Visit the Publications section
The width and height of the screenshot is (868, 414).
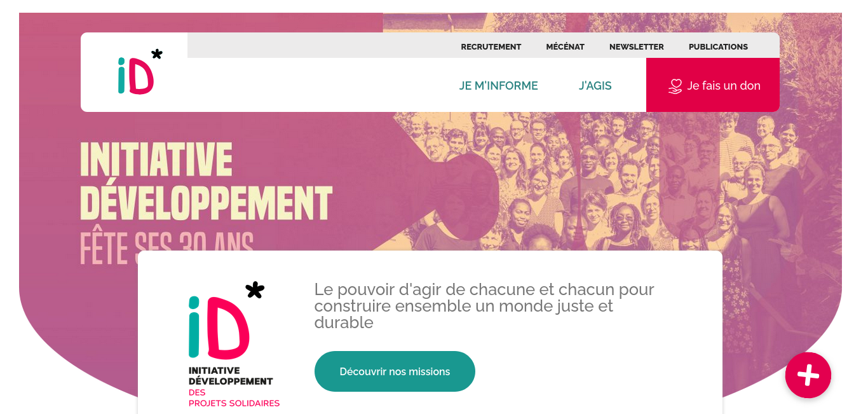point(718,46)
